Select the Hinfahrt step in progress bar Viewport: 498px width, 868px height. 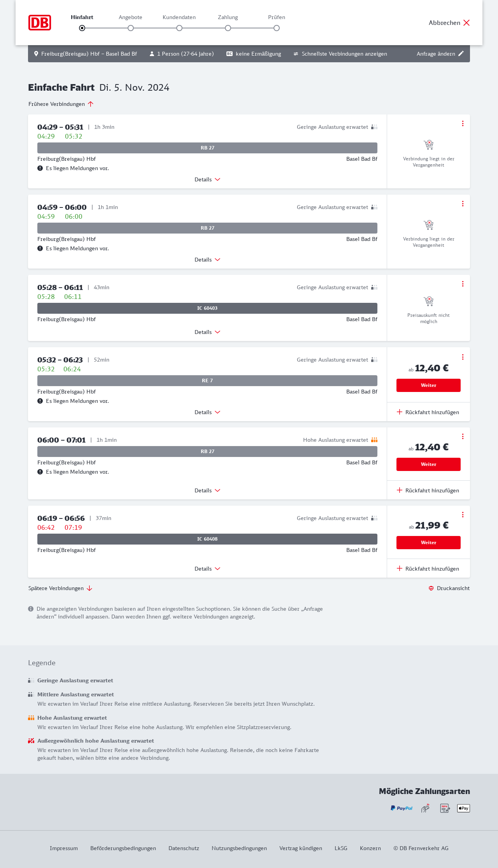82,28
